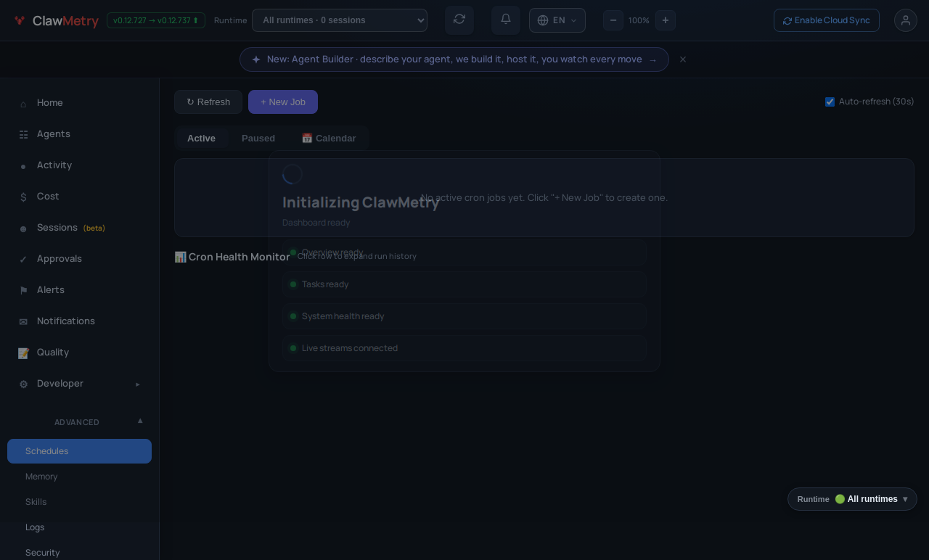Open the Agent Builder announcement link
The width and height of the screenshot is (929, 560).
pyautogui.click(x=454, y=59)
